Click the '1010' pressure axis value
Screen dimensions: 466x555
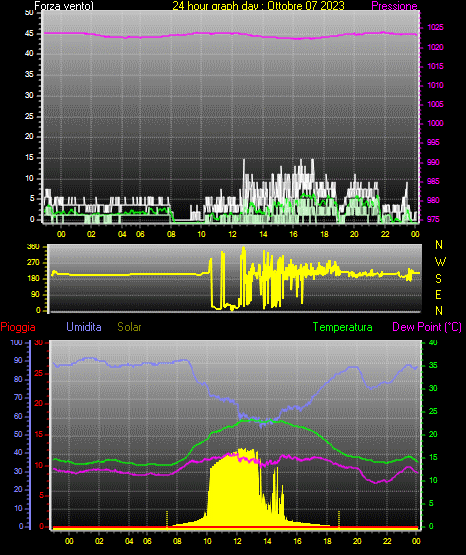click(x=435, y=85)
